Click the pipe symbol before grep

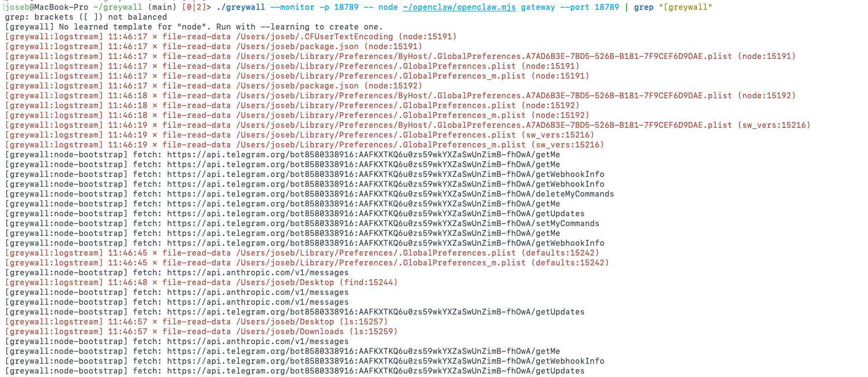(x=626, y=7)
